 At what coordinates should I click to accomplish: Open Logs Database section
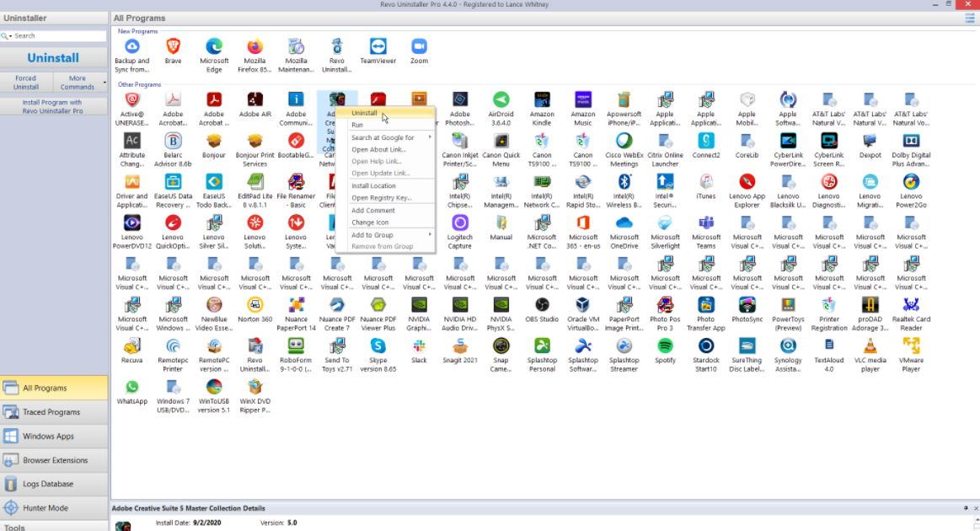pos(54,484)
